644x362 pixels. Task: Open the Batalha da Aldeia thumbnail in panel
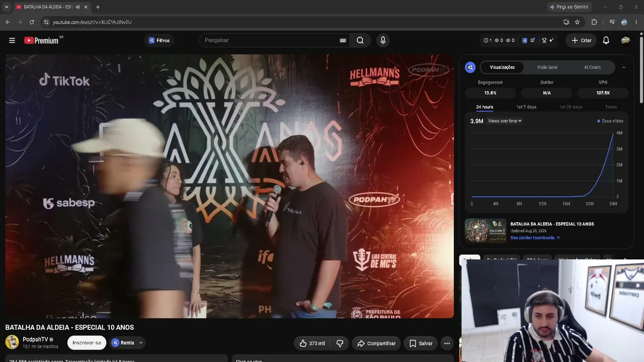point(486,231)
